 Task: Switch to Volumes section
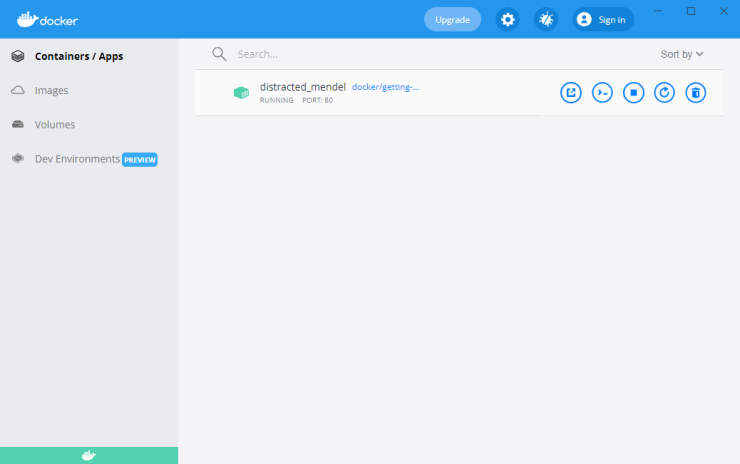tap(55, 125)
